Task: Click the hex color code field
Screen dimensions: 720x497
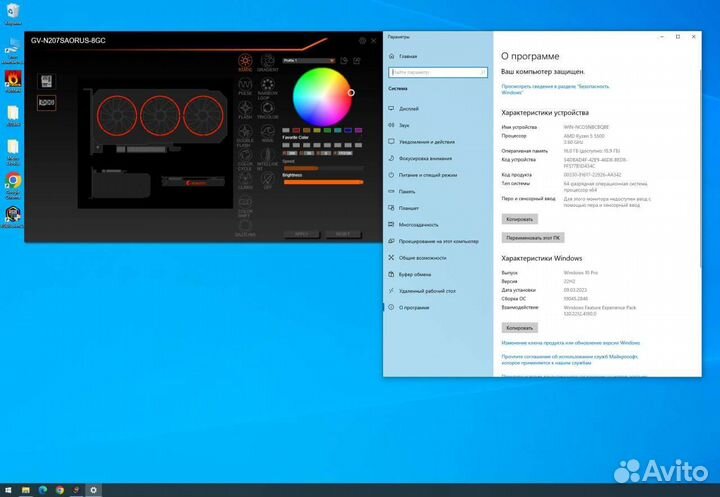Action: pos(343,153)
